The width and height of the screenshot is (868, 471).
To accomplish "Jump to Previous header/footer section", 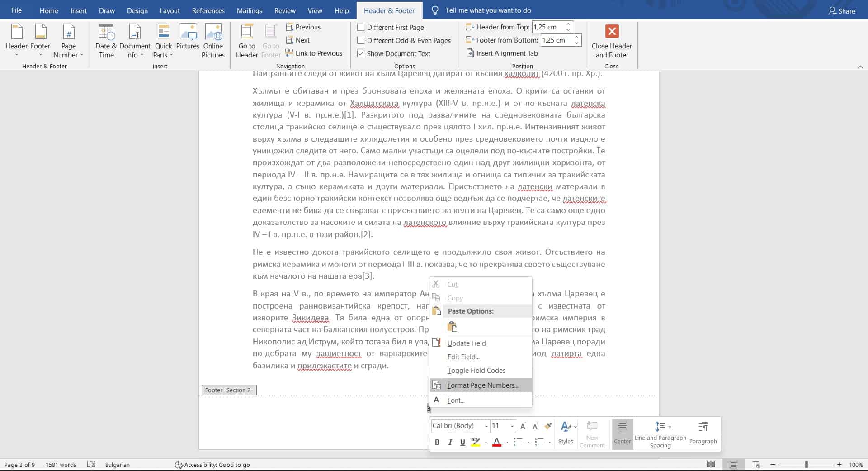I will (303, 27).
